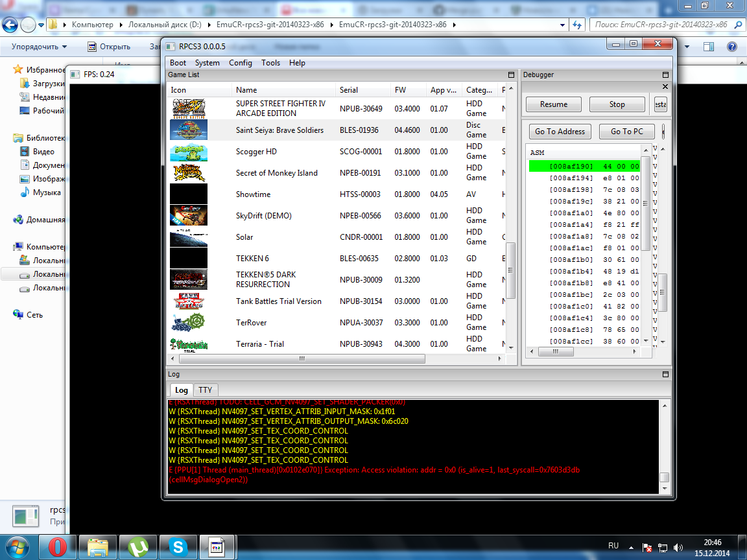Click the game list scroll up arrow
Image resolution: width=747 pixels, height=560 pixels.
coord(511,89)
